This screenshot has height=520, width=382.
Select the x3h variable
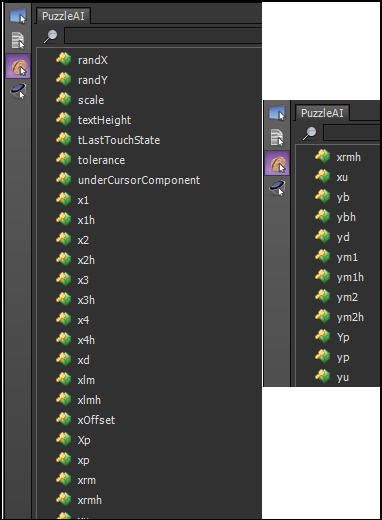click(x=86, y=300)
